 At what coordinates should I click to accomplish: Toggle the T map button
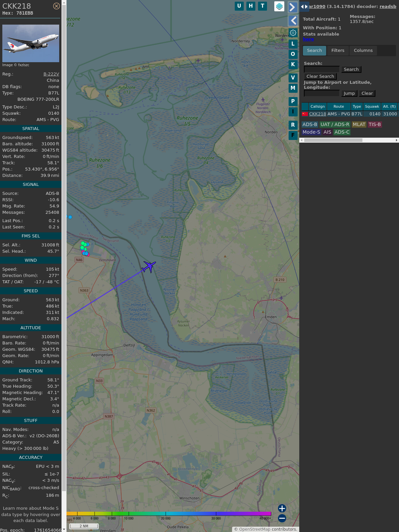pyautogui.click(x=262, y=6)
